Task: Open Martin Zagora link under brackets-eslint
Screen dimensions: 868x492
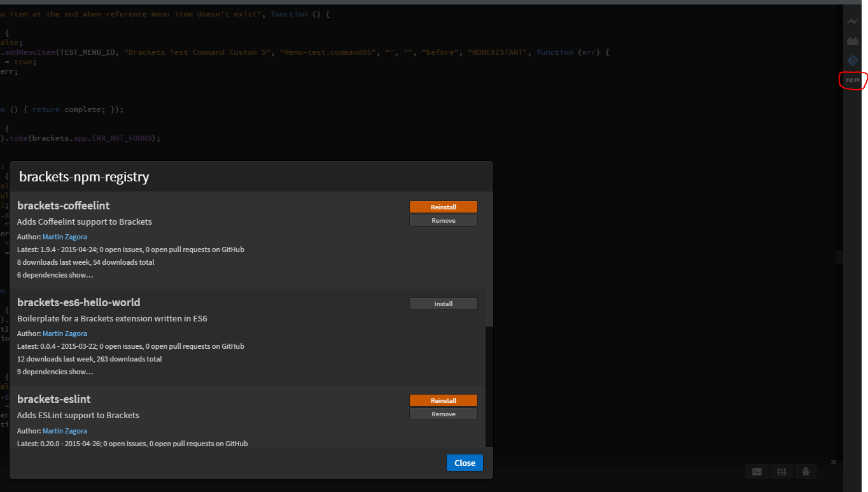Action: pyautogui.click(x=65, y=431)
